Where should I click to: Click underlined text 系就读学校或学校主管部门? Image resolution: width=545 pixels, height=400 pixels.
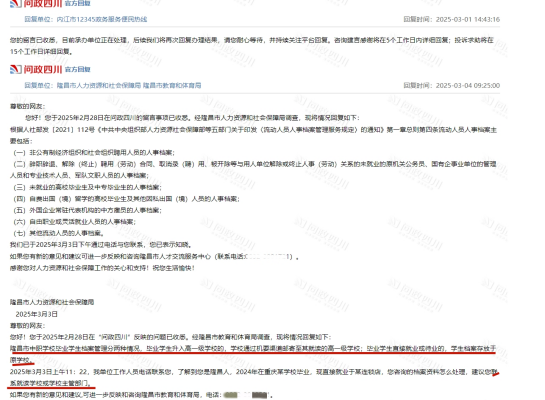pyautogui.click(x=51, y=383)
